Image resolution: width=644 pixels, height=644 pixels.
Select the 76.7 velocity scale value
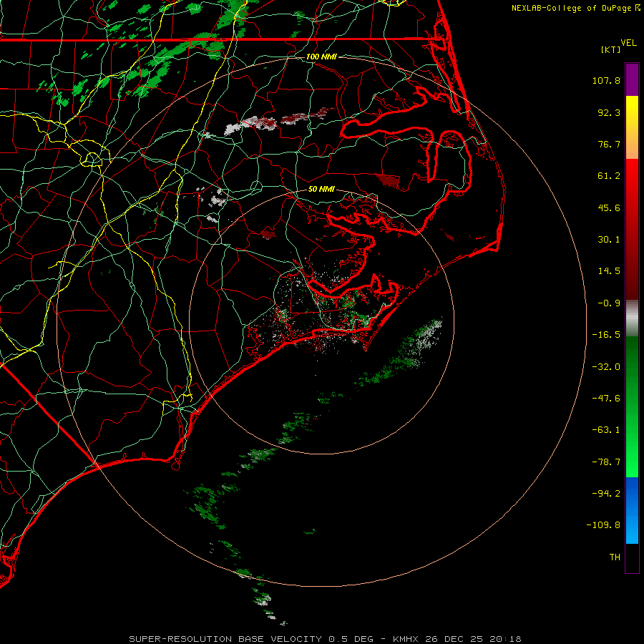609,144
